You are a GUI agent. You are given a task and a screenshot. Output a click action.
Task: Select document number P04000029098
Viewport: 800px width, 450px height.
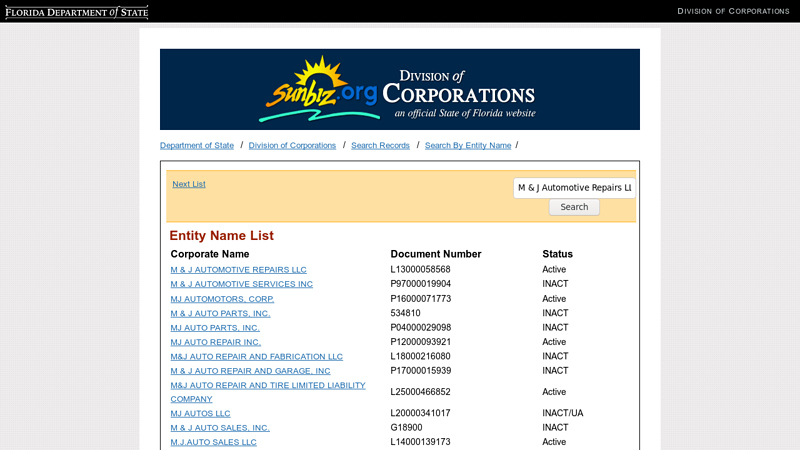click(x=421, y=327)
